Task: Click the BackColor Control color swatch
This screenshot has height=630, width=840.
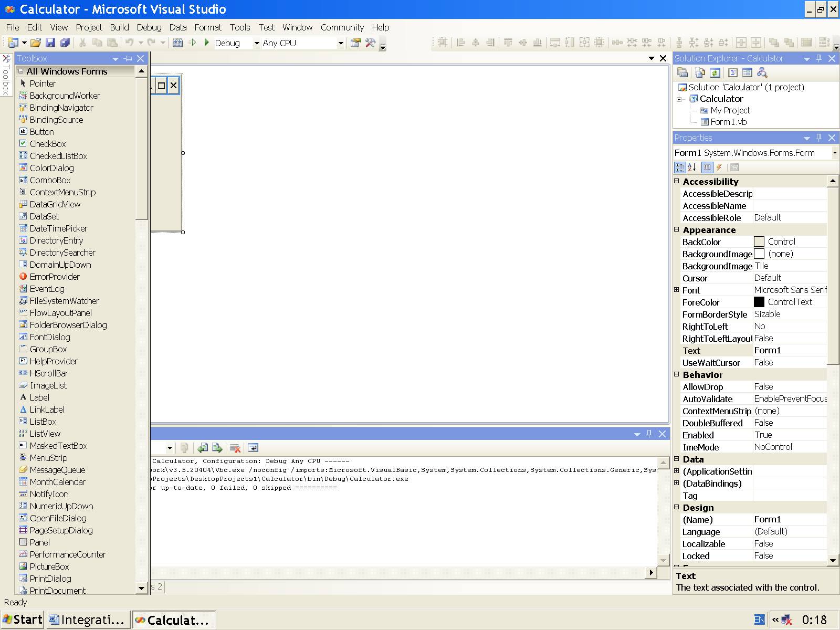Action: 759,241
